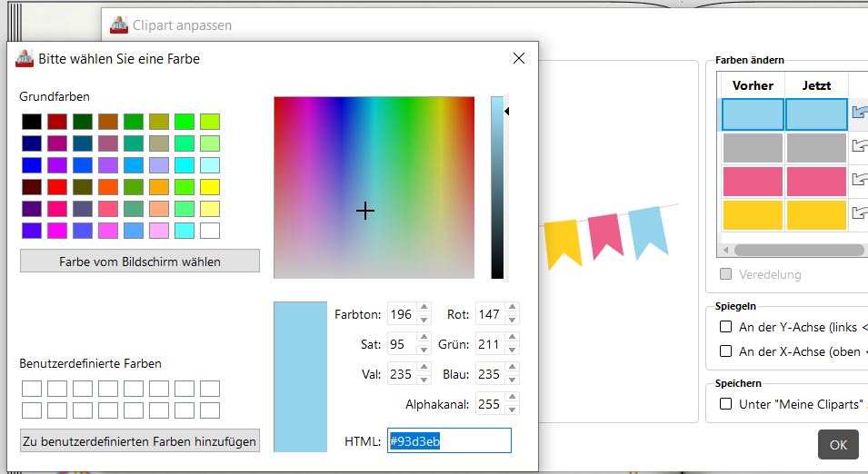The height and width of the screenshot is (474, 868).
Task: Decrease the Rot value with down arrow
Action: coord(513,320)
